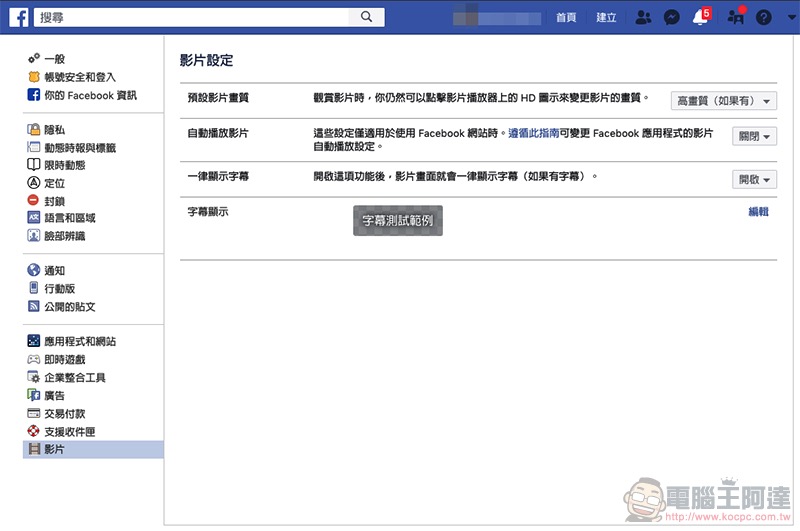Open the 一律顯示字幕 開啟 dropdown
The width and height of the screenshot is (800, 531).
tap(754, 180)
